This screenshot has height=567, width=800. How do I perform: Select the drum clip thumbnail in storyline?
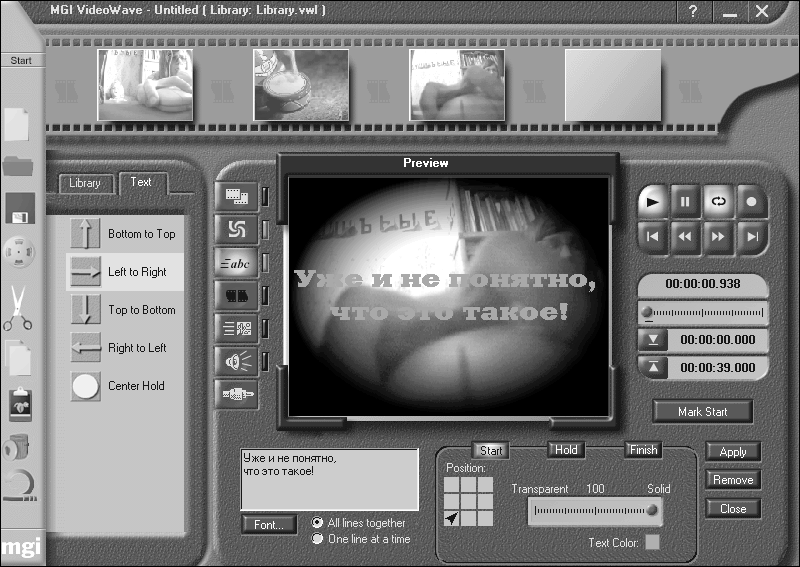pos(301,85)
